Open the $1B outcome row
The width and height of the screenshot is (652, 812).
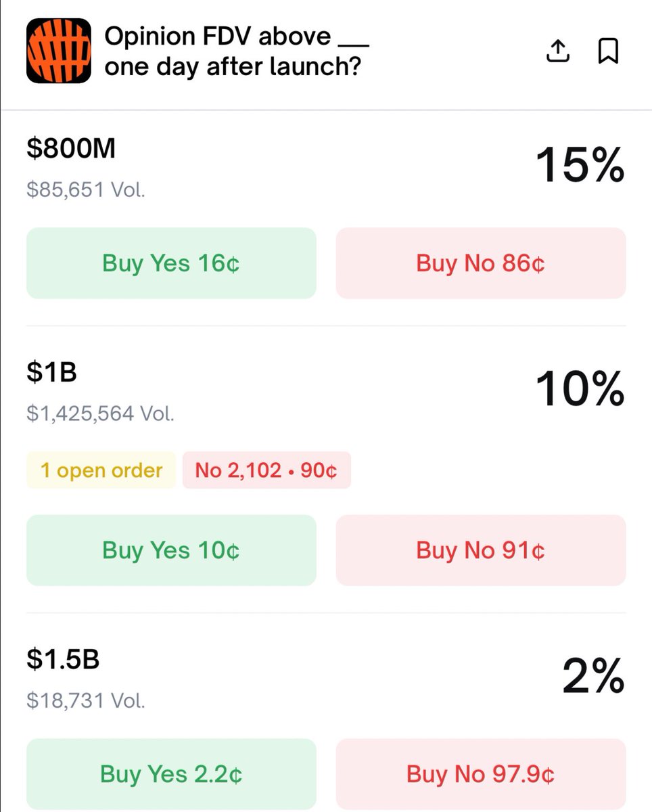(x=51, y=371)
